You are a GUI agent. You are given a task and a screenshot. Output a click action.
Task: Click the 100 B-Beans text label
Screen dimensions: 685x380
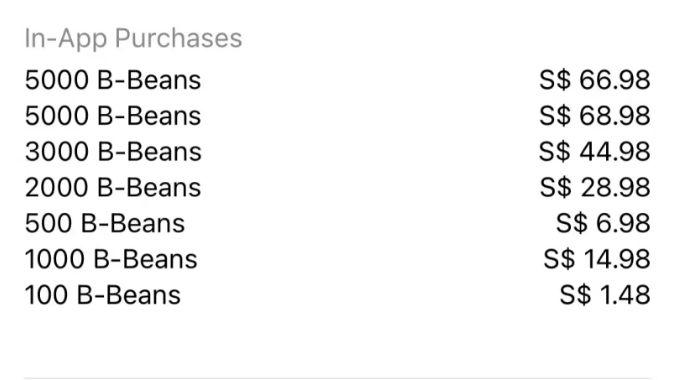point(103,295)
